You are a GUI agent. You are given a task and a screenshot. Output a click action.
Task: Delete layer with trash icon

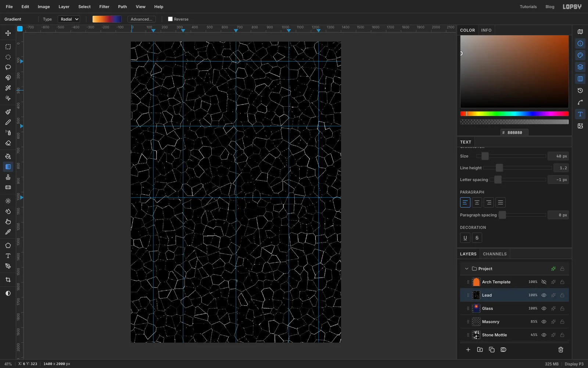click(561, 350)
